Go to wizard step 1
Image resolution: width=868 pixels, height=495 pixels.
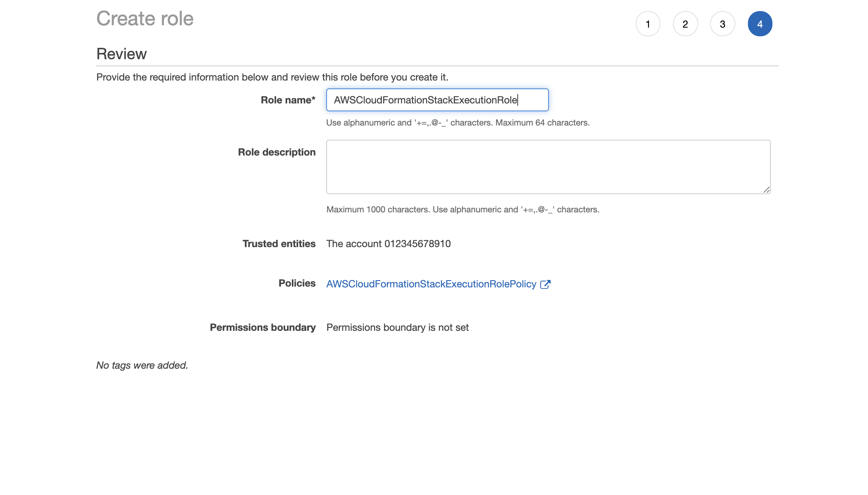648,24
